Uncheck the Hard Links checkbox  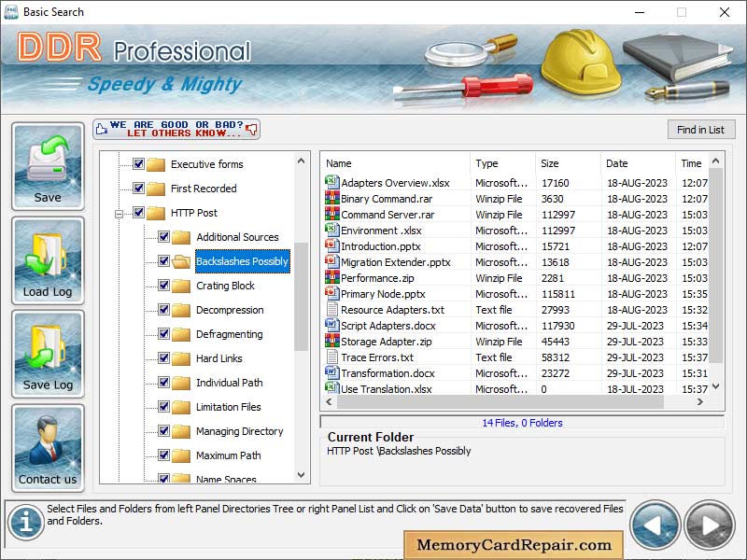[163, 358]
